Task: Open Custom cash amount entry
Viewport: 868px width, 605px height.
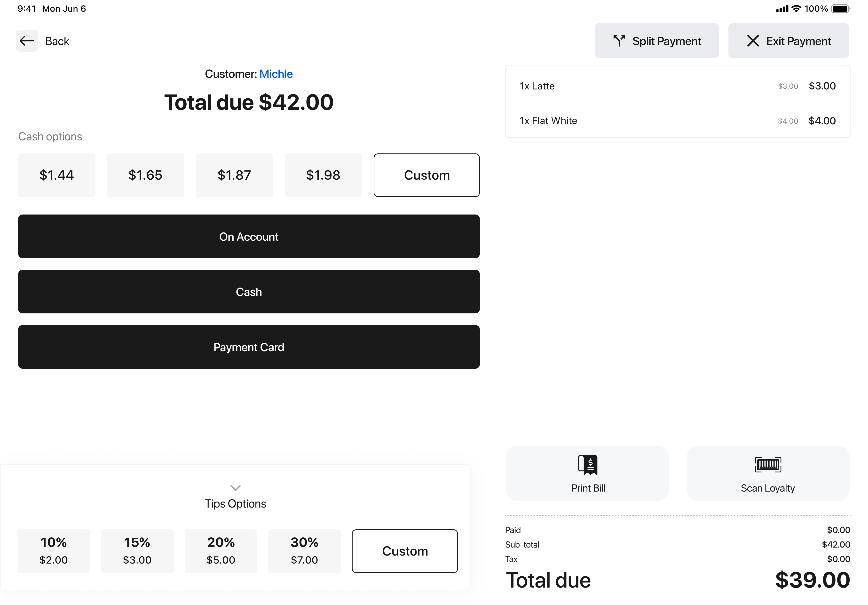Action: pos(427,175)
